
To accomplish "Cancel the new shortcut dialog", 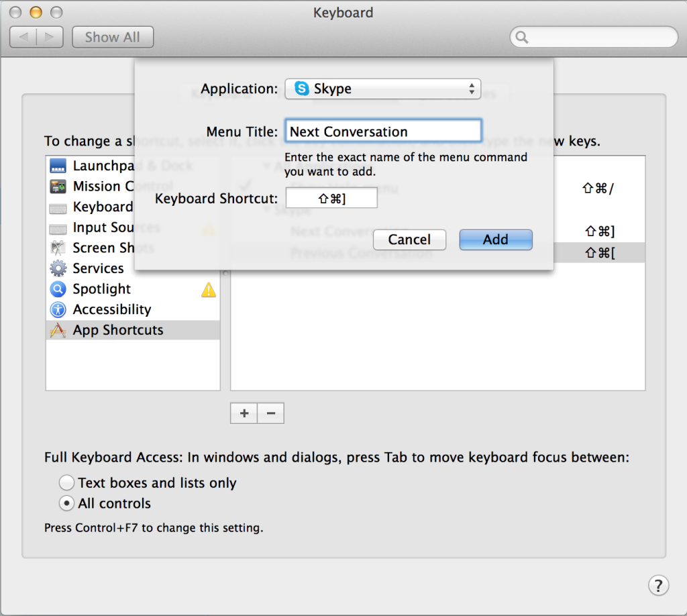I will [409, 239].
